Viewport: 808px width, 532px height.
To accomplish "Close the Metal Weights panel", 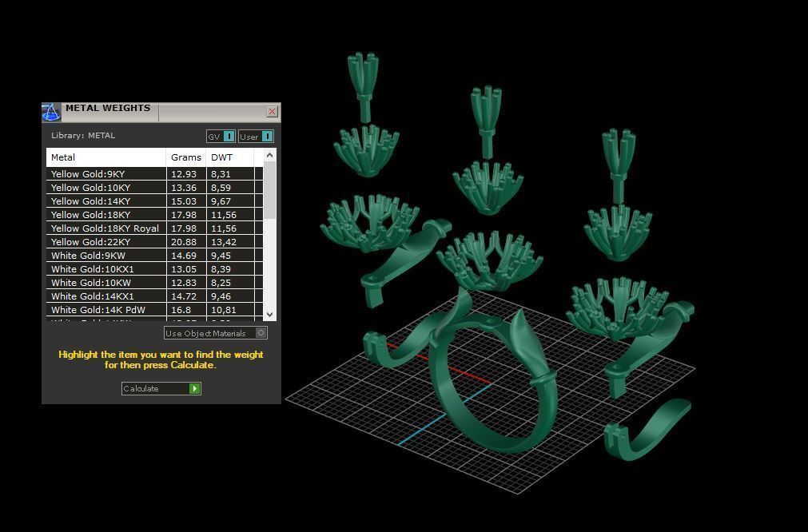I will pos(272,111).
